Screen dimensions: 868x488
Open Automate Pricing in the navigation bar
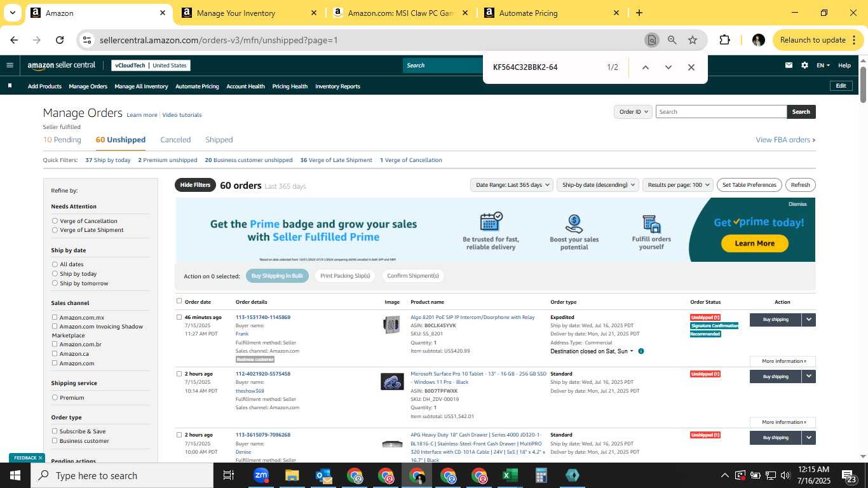click(x=197, y=86)
